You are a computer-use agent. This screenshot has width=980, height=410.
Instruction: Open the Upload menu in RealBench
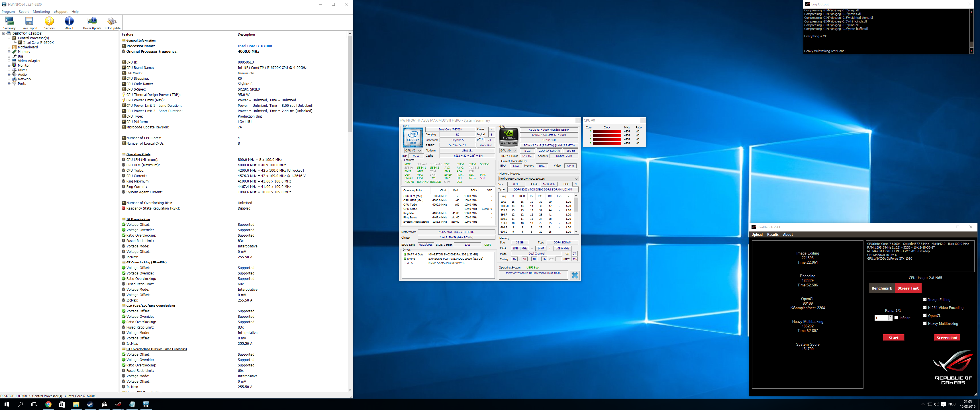click(x=757, y=235)
